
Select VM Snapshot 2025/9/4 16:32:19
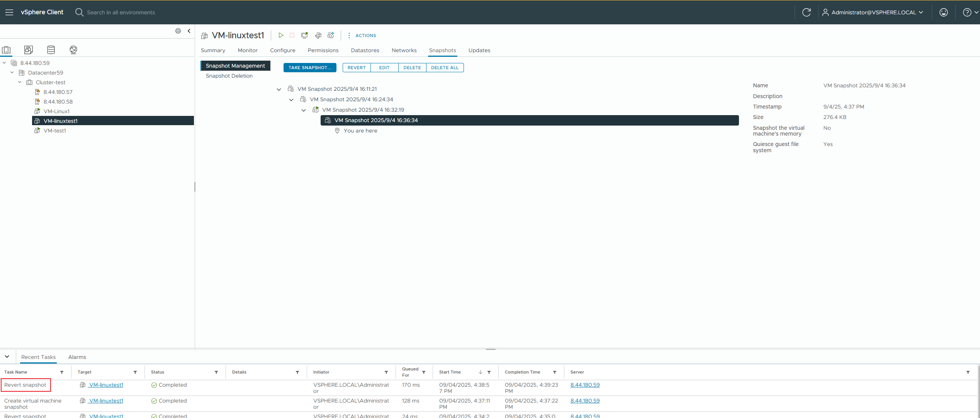[363, 110]
